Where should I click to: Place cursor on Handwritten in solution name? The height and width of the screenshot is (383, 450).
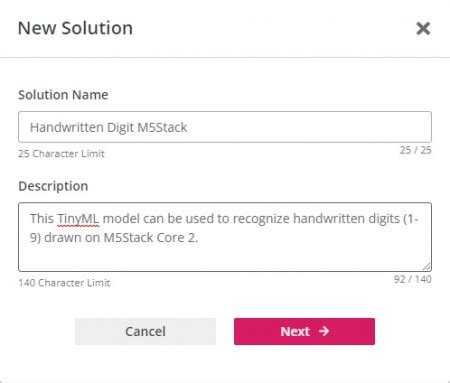coord(67,127)
